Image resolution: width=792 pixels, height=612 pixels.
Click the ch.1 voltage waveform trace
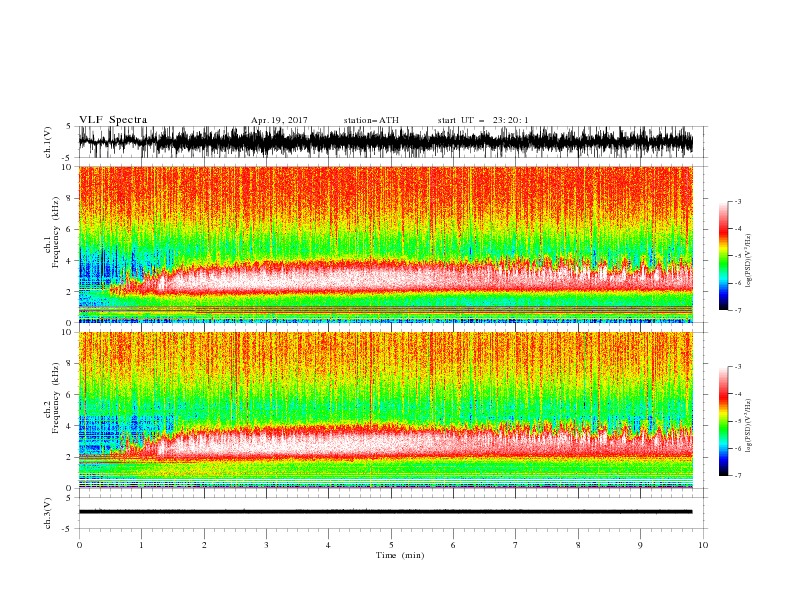(x=385, y=142)
